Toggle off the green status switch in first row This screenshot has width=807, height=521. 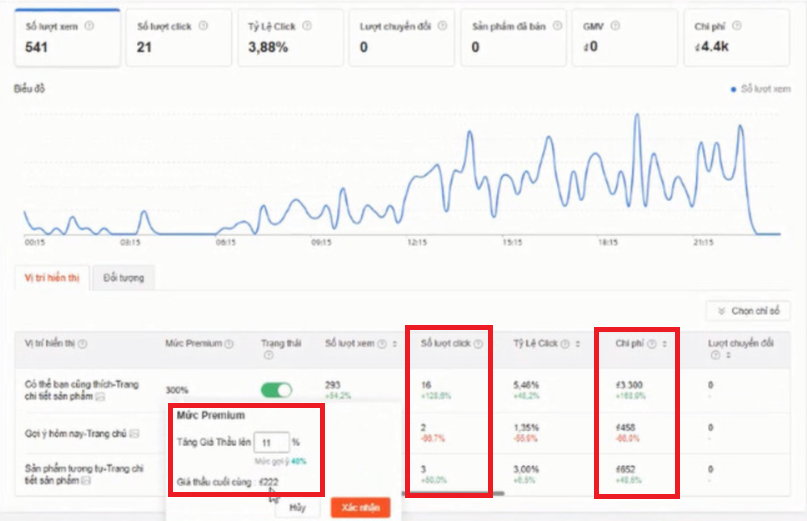[276, 390]
